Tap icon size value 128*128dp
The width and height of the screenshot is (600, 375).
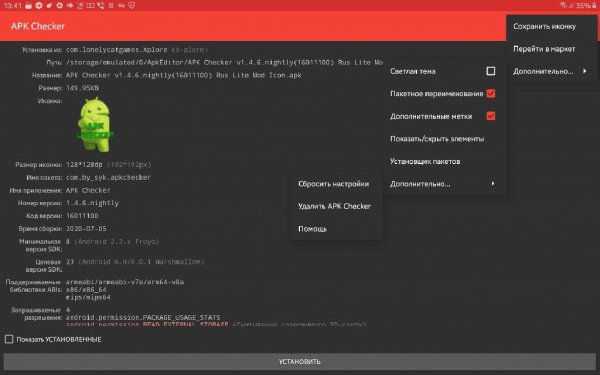tap(84, 165)
